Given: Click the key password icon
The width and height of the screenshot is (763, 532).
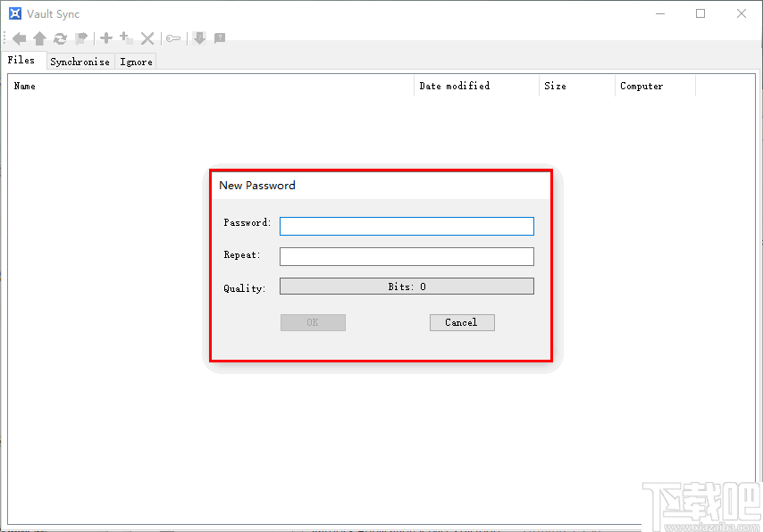Looking at the screenshot, I should coord(173,38).
